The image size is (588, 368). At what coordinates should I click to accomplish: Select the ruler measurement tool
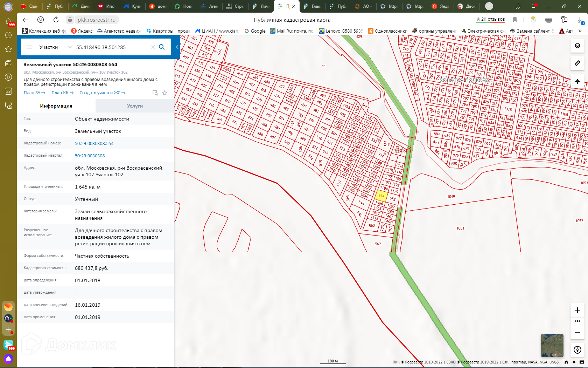tap(577, 63)
